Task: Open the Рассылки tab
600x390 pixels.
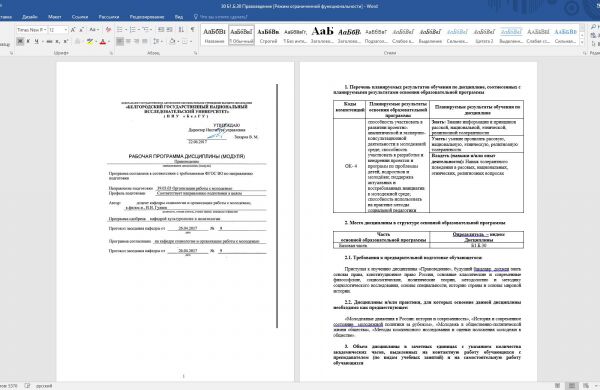Action: pos(109,17)
